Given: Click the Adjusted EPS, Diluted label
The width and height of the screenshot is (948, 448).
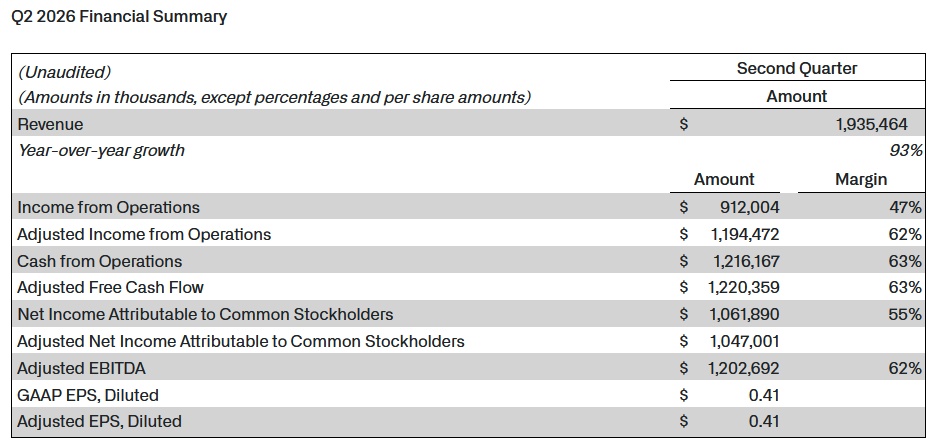Looking at the screenshot, I should (99, 421).
